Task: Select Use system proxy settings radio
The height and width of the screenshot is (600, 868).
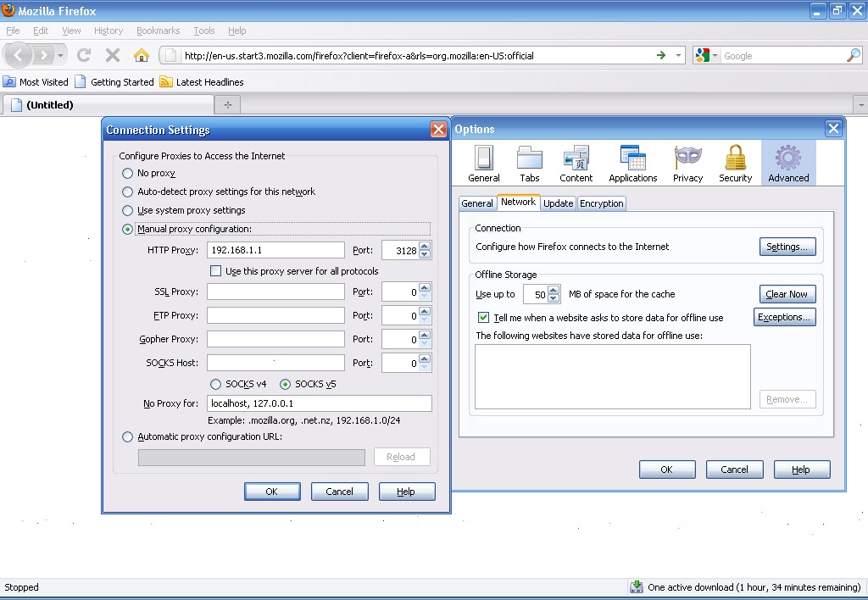Action: 127,210
